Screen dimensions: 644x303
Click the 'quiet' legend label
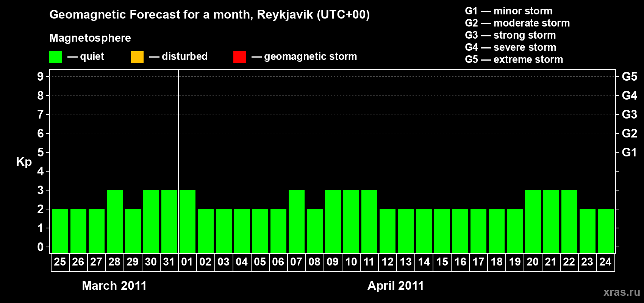tap(92, 56)
